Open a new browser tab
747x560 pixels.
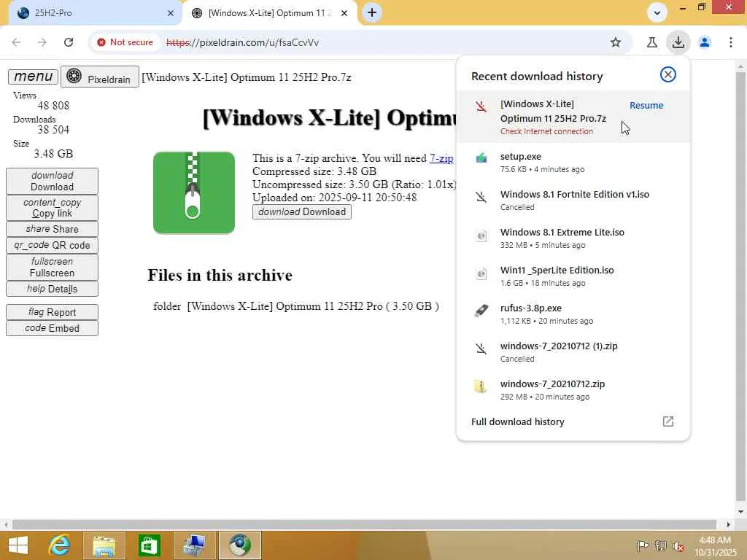tap(372, 13)
